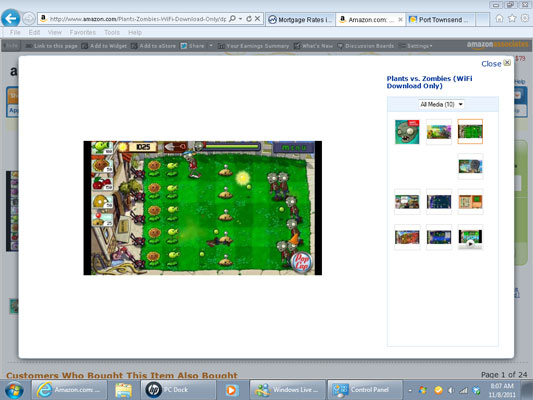Open the Tools menu
533x400 pixels.
112,32
